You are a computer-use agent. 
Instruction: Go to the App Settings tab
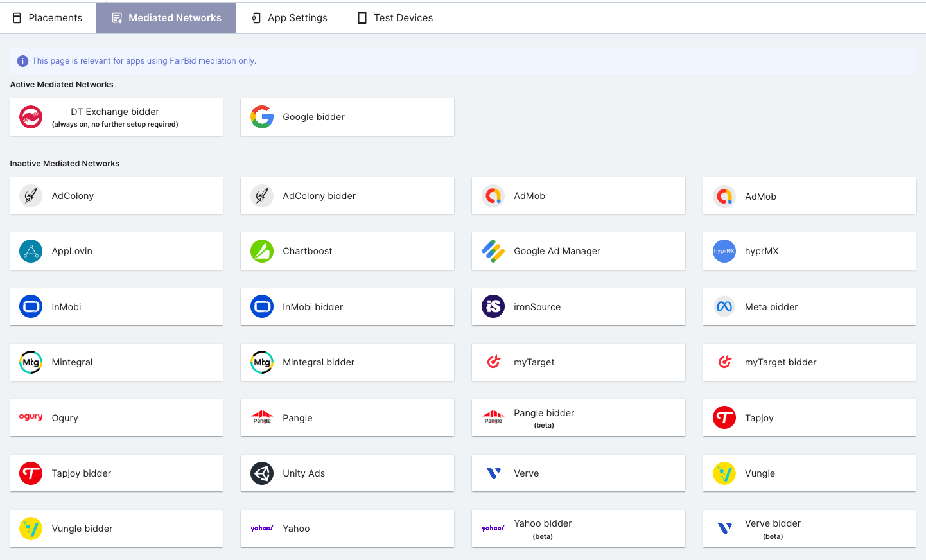click(x=289, y=18)
